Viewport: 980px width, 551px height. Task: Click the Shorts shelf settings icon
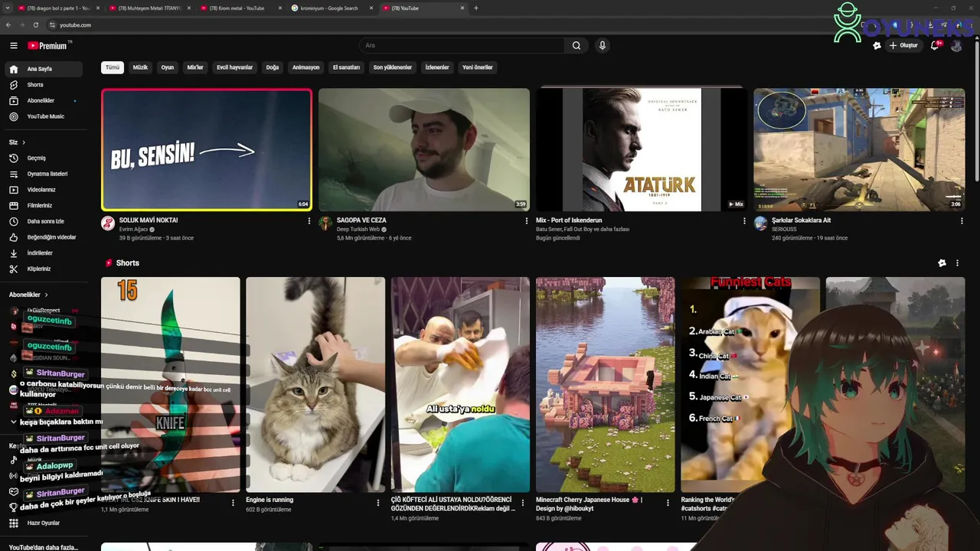pos(942,263)
